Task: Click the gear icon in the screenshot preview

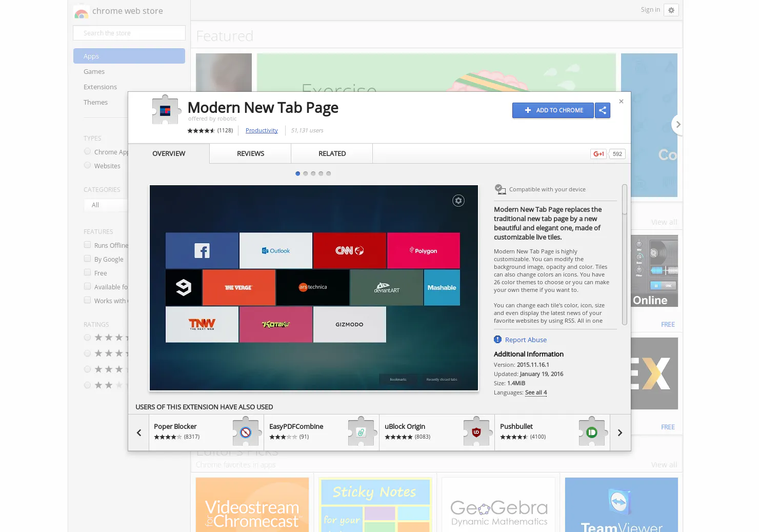Action: pyautogui.click(x=458, y=201)
